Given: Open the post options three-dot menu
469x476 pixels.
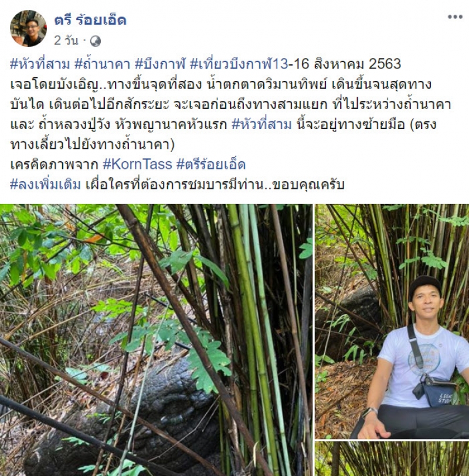Looking at the screenshot, I should (x=455, y=17).
